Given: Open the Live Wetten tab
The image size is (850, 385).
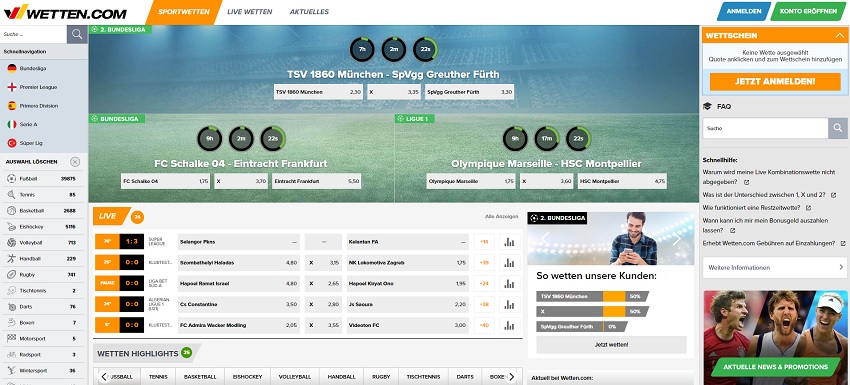Looking at the screenshot, I should (x=249, y=12).
